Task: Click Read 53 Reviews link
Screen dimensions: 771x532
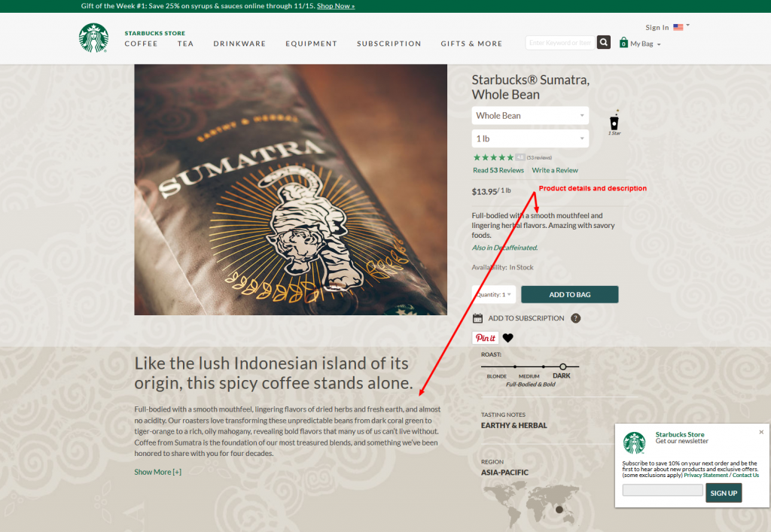Action: (498, 171)
